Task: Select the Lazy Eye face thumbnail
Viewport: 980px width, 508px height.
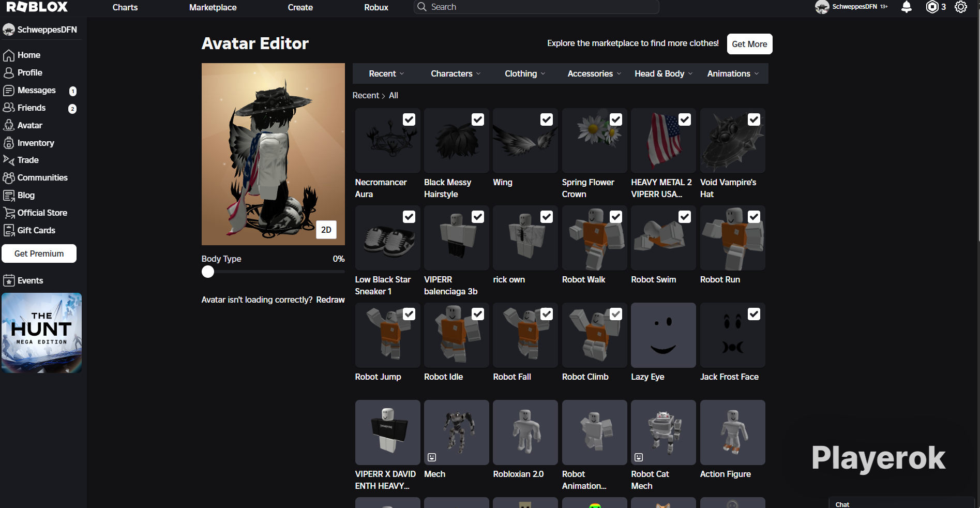Action: [664, 335]
